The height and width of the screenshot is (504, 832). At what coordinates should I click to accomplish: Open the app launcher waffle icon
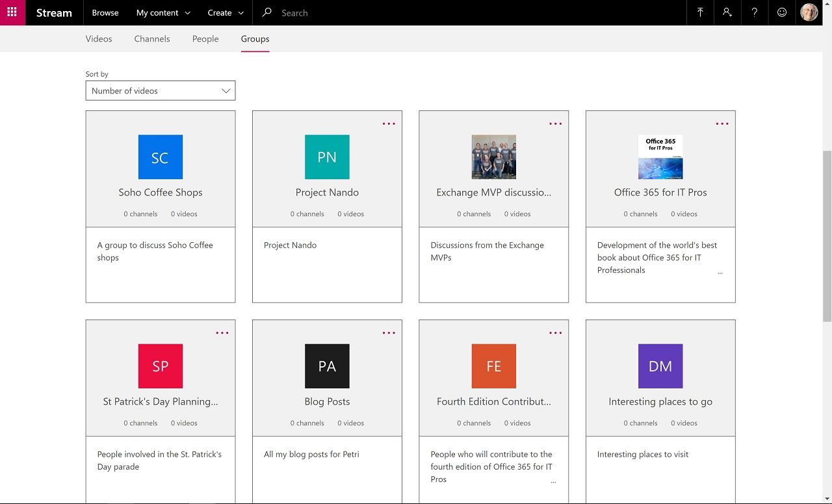[x=12, y=12]
